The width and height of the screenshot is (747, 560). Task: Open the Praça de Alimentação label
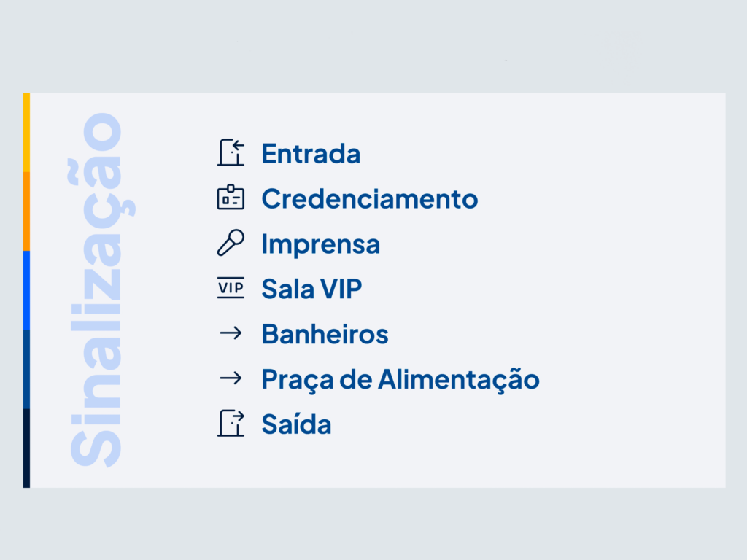400,380
